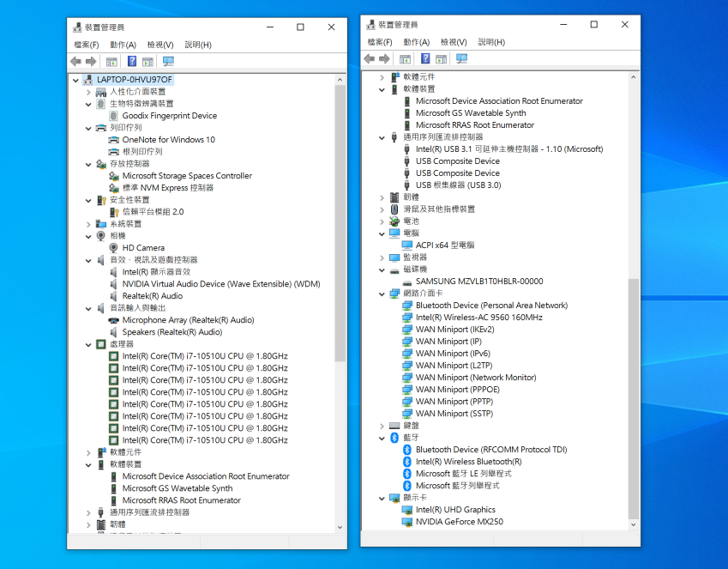Collapse the 顯示卡 category

tap(382, 498)
